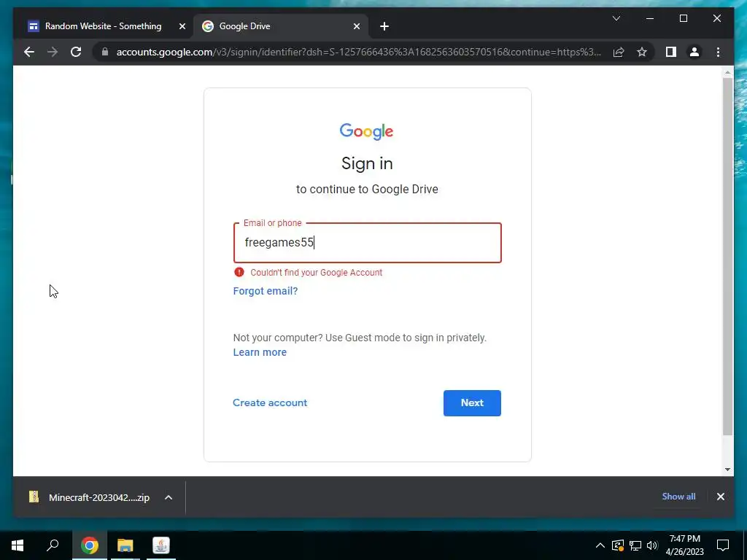The image size is (747, 560).
Task: Click the 'Couldn't find your Google Account' message
Action: [317, 273]
